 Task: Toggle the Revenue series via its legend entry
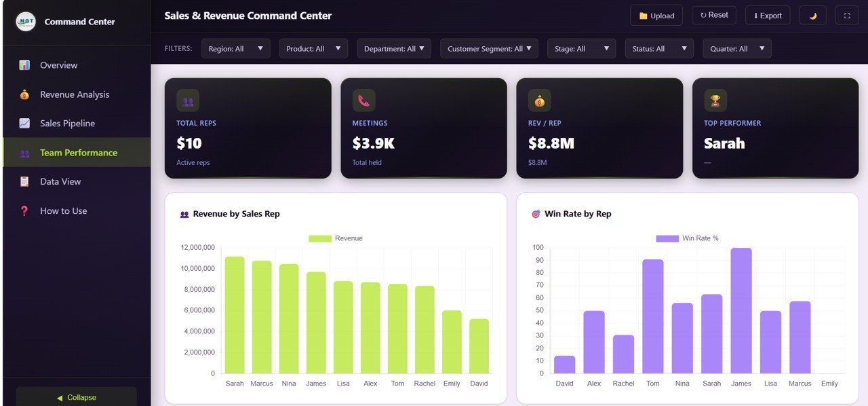pyautogui.click(x=348, y=238)
